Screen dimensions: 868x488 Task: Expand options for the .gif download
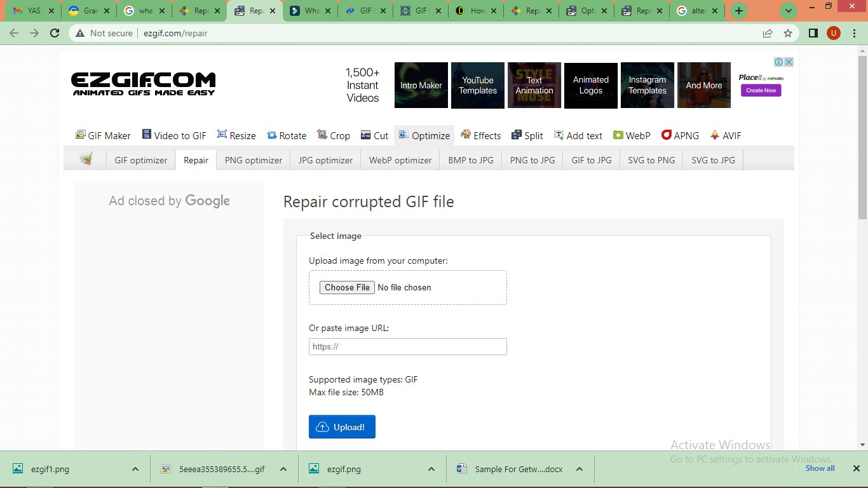[283, 469]
